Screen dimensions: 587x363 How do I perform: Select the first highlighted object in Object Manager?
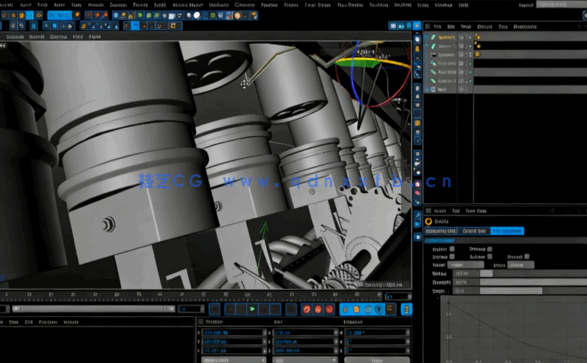tap(447, 37)
